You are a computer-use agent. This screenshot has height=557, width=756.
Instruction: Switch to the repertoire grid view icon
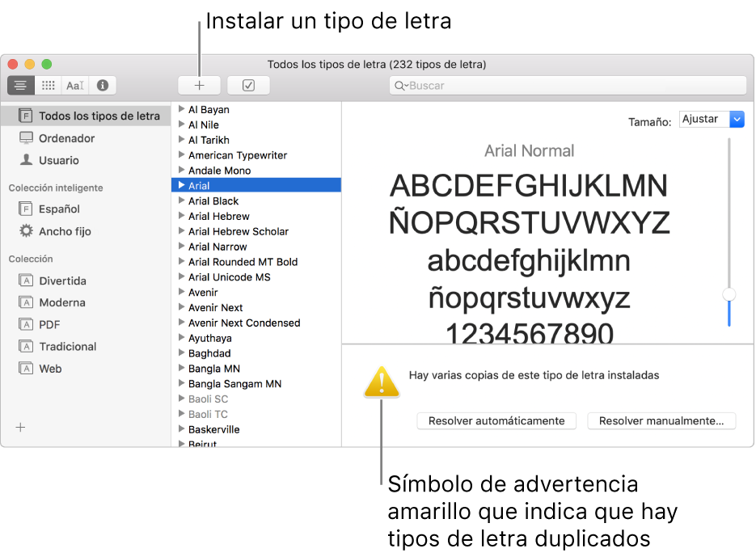[49, 86]
